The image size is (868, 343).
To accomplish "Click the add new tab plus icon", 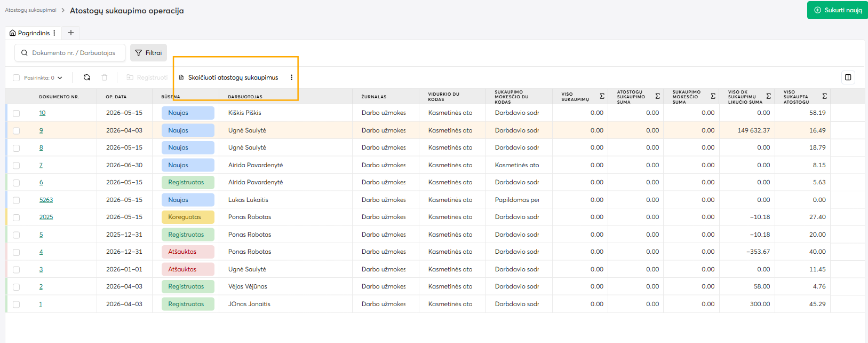I will click(x=71, y=33).
